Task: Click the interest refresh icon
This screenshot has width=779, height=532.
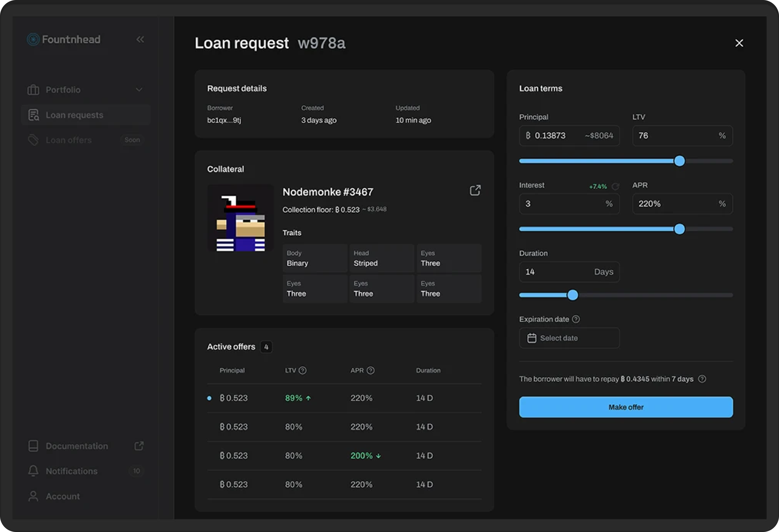Action: point(615,186)
